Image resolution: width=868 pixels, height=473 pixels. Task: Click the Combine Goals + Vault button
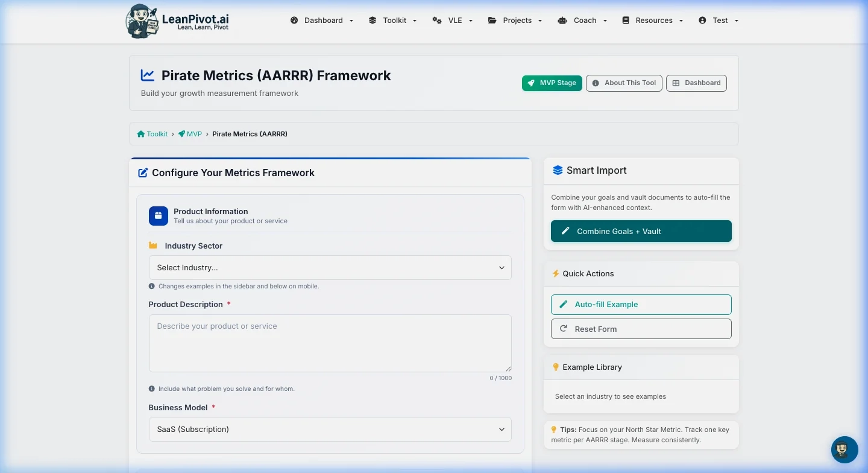point(641,231)
